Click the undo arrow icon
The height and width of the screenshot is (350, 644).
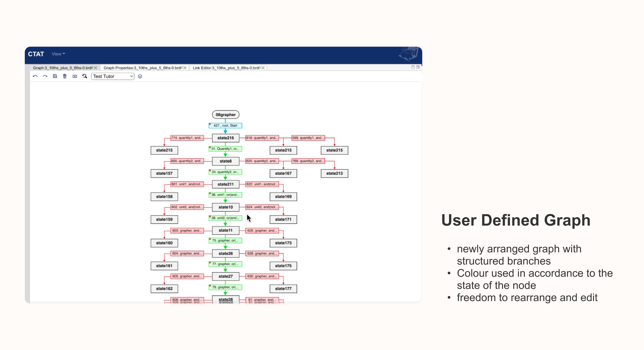click(35, 76)
